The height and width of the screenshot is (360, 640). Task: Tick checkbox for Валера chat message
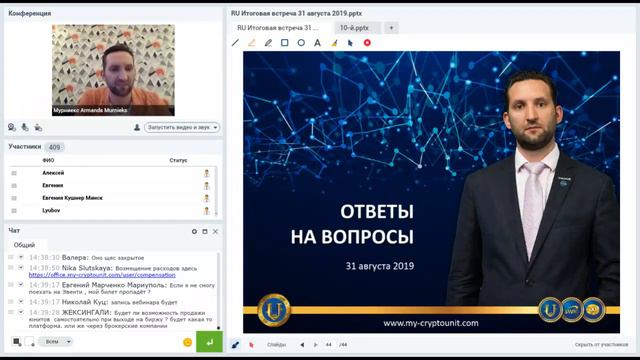pos(11,257)
